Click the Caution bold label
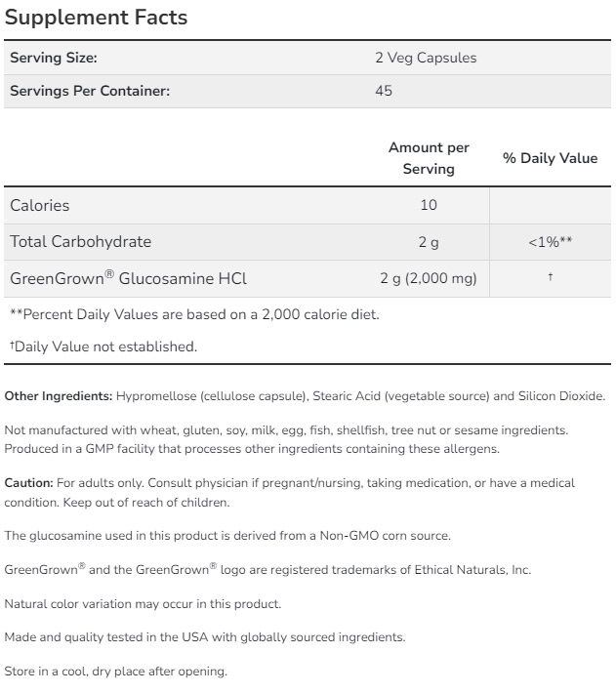Viewport: 616px width, 693px height. point(29,483)
